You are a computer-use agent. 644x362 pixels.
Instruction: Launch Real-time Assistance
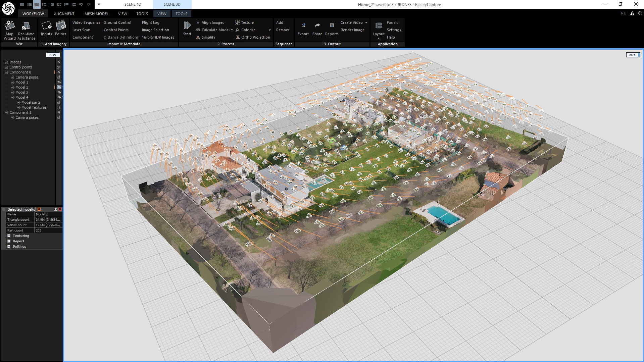[26, 30]
